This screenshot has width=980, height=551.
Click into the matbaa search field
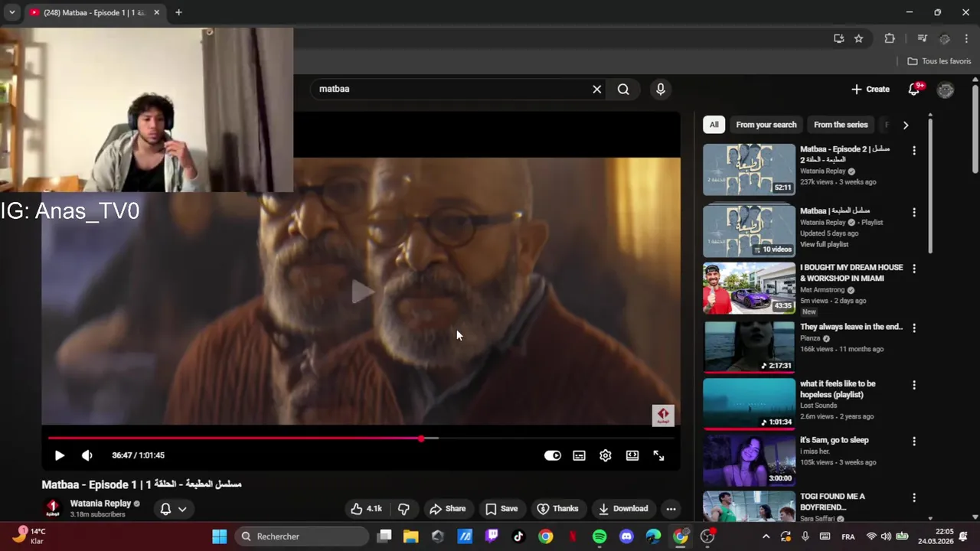450,90
